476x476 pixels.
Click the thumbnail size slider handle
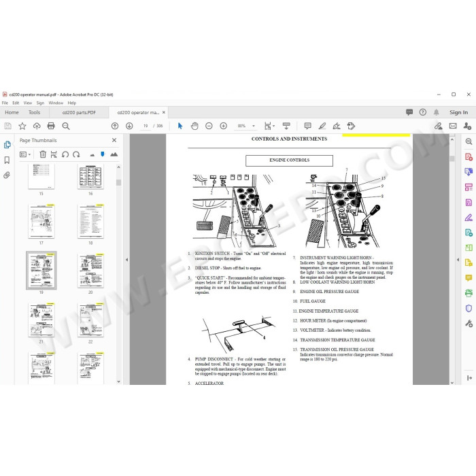(x=103, y=154)
